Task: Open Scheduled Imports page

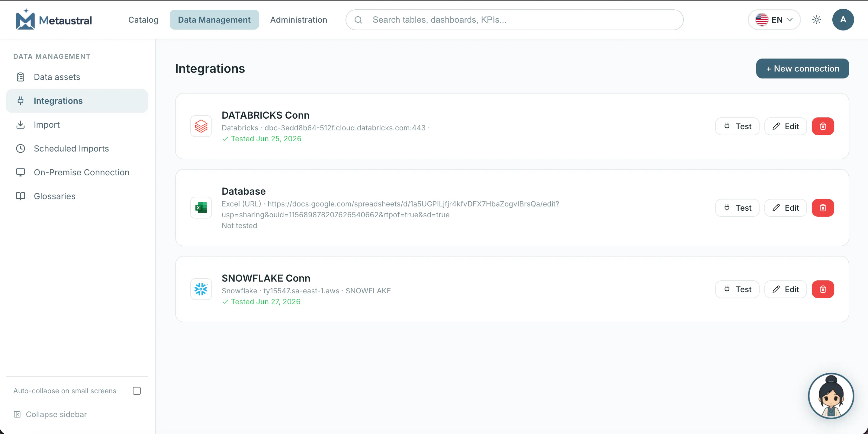Action: pyautogui.click(x=77, y=148)
